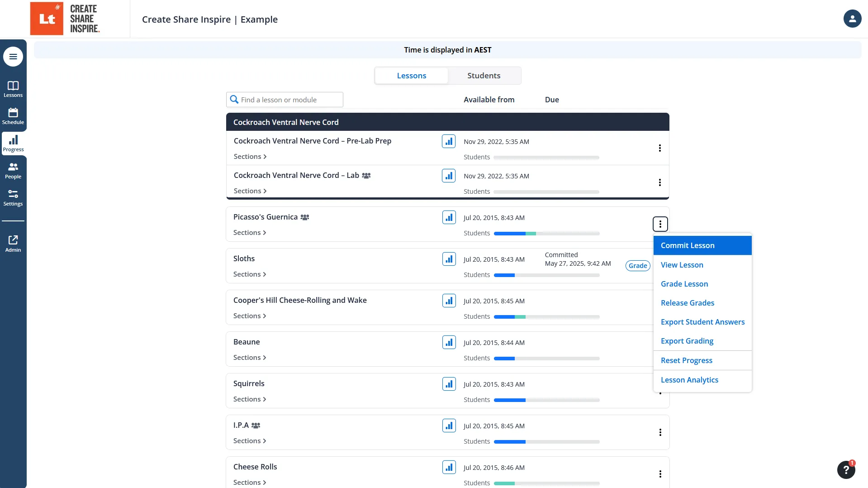This screenshot has width=868, height=488.
Task: Open the hamburger menu button
Action: pos(13,57)
